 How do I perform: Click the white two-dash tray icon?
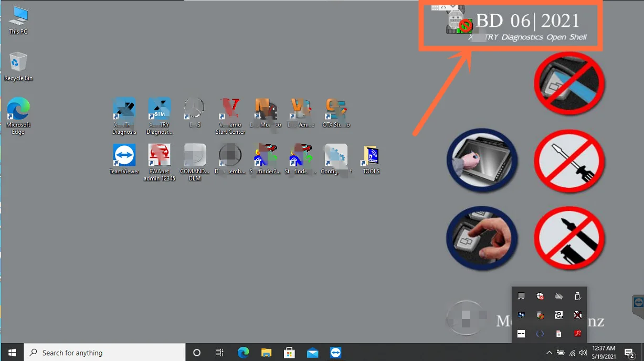tap(521, 334)
